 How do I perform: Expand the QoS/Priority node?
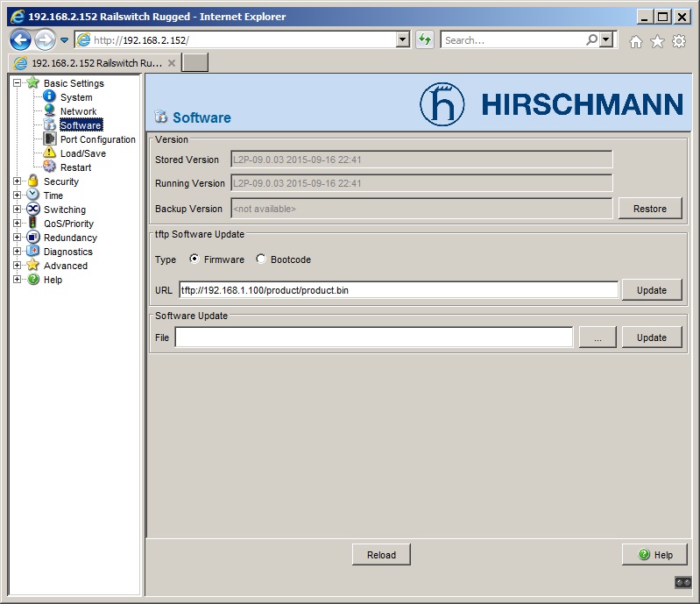tap(17, 223)
